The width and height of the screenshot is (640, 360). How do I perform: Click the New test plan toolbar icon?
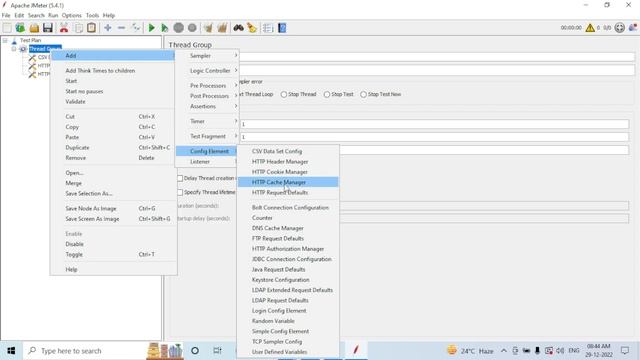(7, 28)
